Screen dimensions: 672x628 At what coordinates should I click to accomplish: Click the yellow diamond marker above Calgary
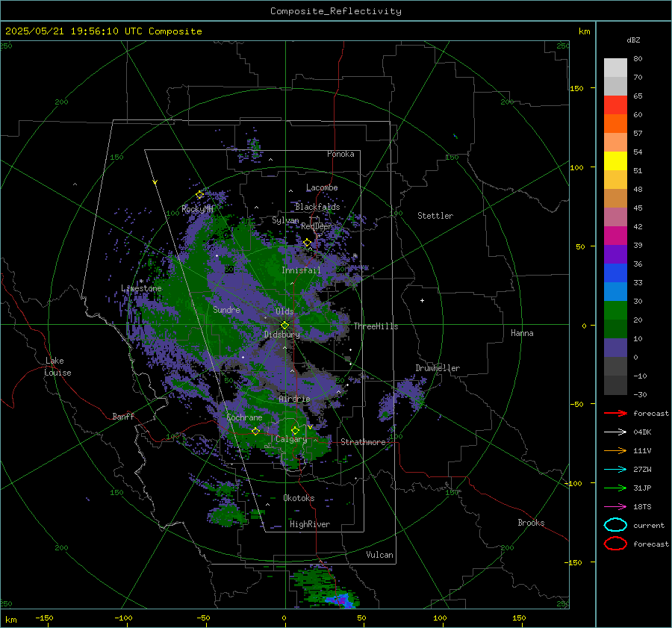point(295,430)
